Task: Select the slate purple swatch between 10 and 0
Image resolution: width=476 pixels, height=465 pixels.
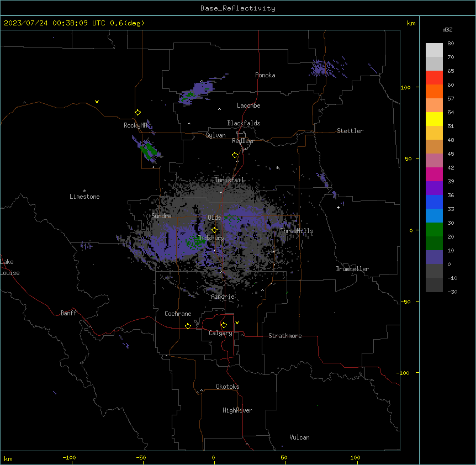Action: point(434,257)
